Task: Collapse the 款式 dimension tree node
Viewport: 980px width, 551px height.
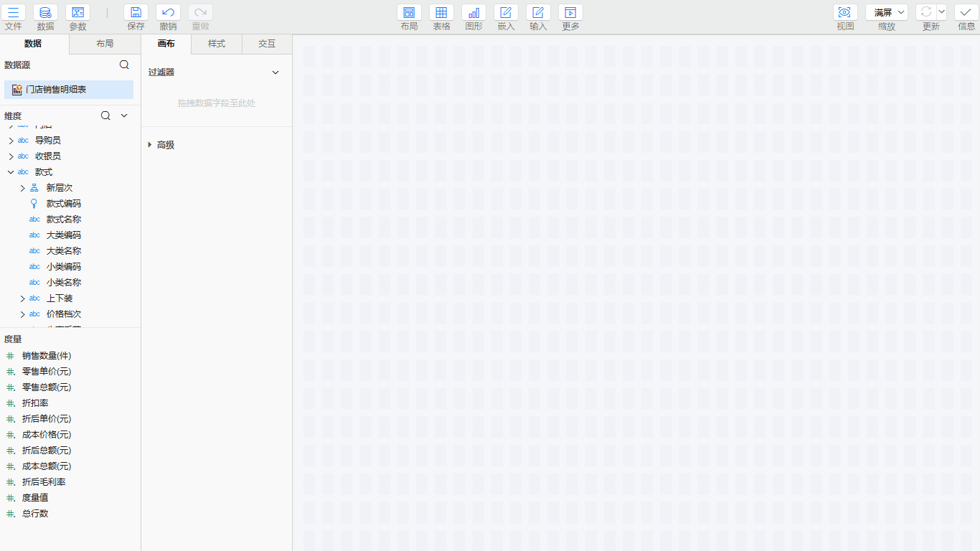Action: pyautogui.click(x=11, y=172)
